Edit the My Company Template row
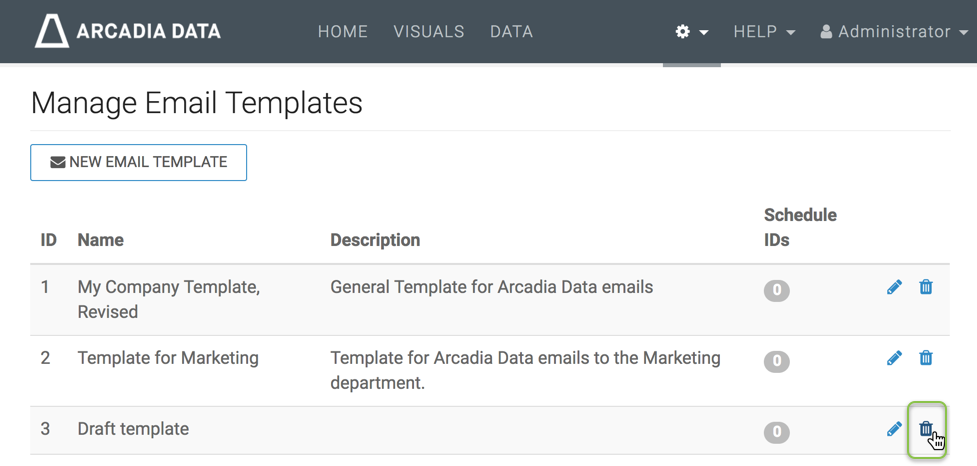 click(894, 288)
